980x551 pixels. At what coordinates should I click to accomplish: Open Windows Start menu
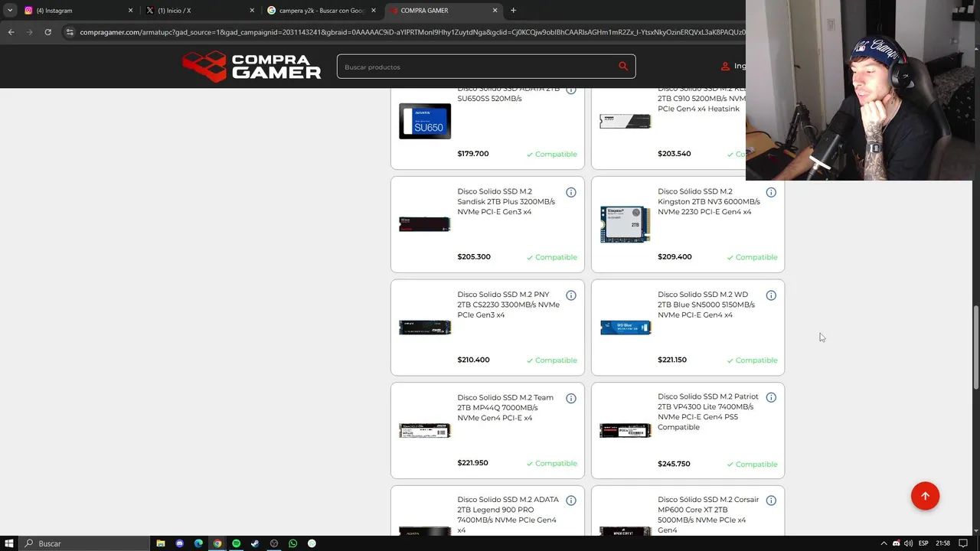tap(9, 543)
